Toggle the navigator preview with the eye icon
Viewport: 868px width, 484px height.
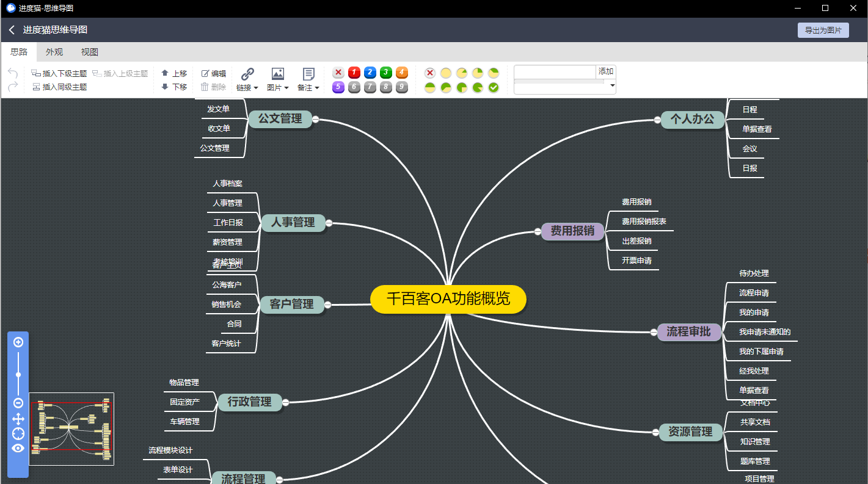[x=18, y=448]
